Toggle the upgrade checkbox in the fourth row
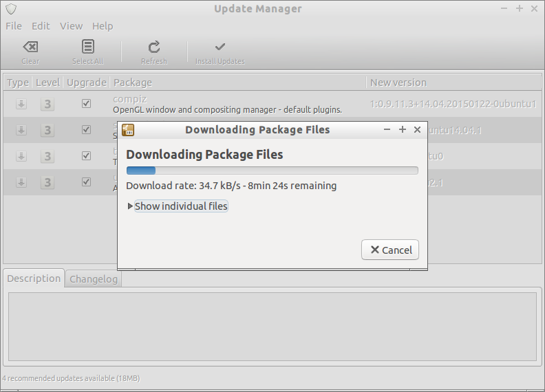Image resolution: width=545 pixels, height=392 pixels. point(86,182)
